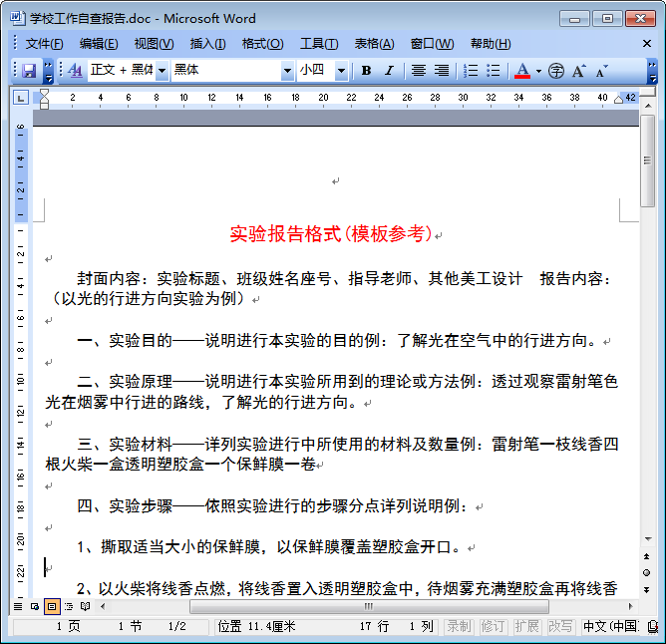Image resolution: width=666 pixels, height=644 pixels.
Task: Open the 文件(F) menu
Action: click(x=44, y=44)
